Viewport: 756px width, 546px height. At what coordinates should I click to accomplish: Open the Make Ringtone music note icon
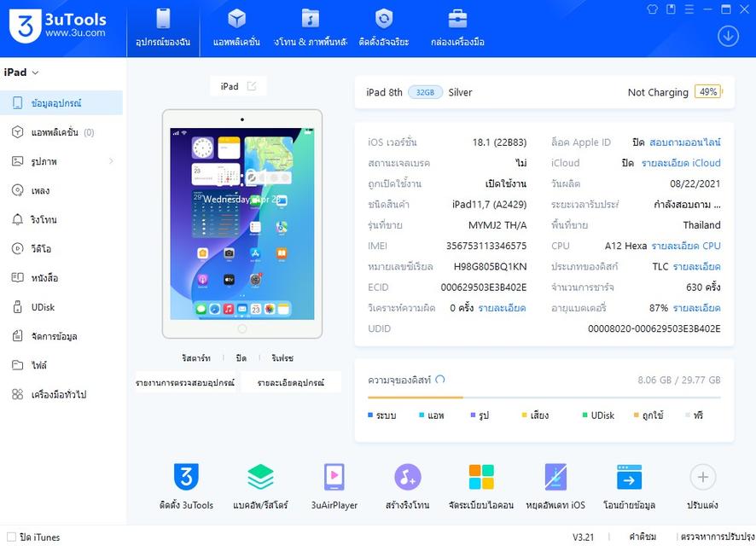point(408,477)
